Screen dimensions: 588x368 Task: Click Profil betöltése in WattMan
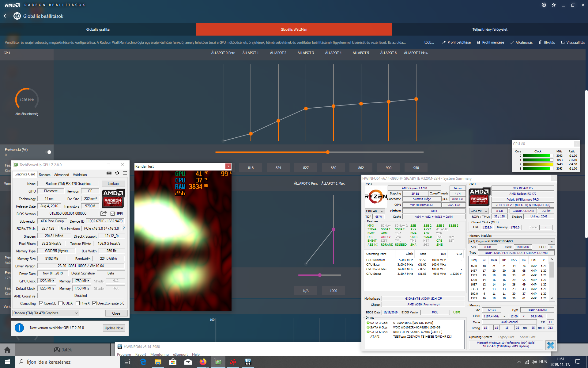[x=456, y=42]
